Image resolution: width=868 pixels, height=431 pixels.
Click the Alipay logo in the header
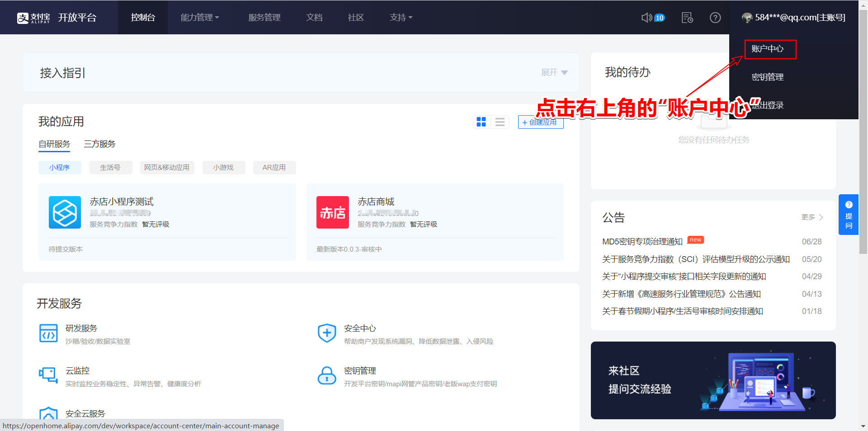pyautogui.click(x=33, y=18)
